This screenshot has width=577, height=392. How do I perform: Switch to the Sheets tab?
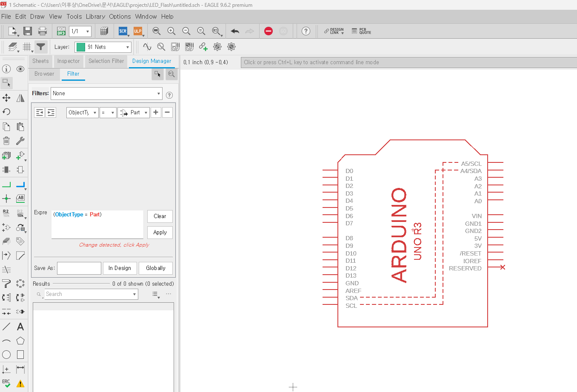click(40, 61)
